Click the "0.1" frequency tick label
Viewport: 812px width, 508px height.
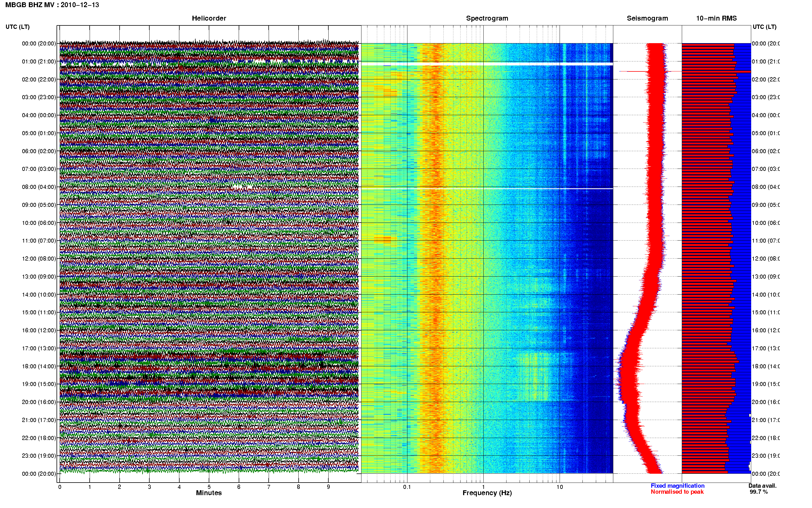pos(407,487)
